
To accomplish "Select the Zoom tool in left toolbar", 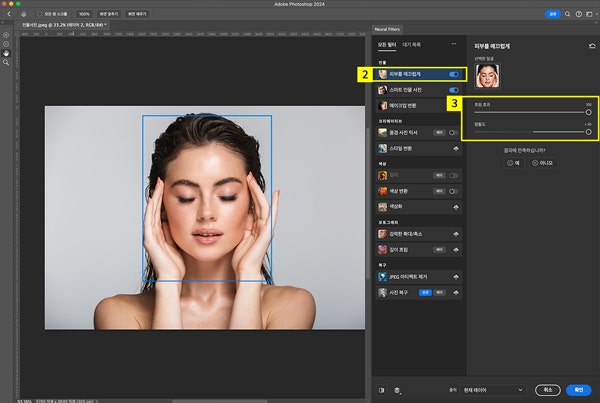I will [x=6, y=62].
